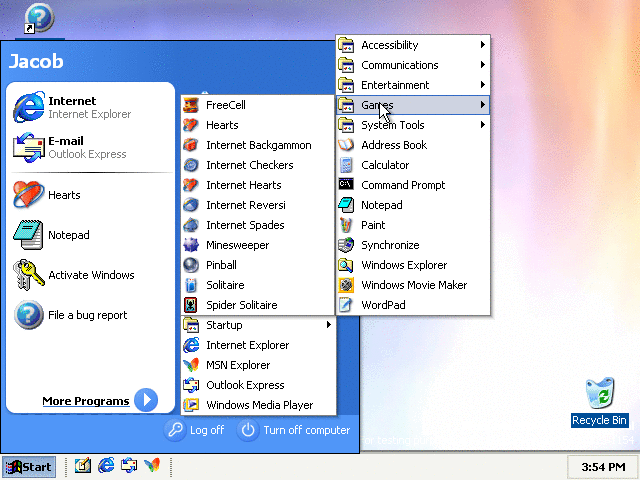The width and height of the screenshot is (640, 480).
Task: Click MSN butterfly quick launch icon
Action: 152,465
